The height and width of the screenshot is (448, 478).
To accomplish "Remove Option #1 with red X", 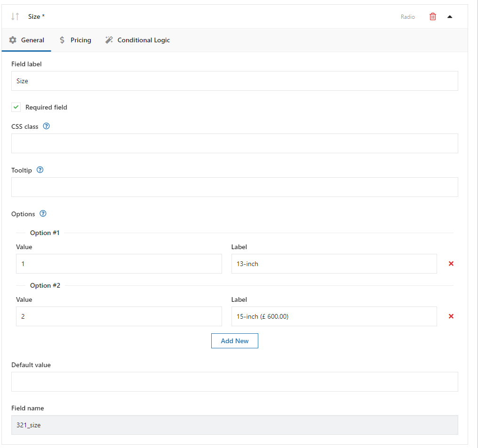I will point(451,264).
